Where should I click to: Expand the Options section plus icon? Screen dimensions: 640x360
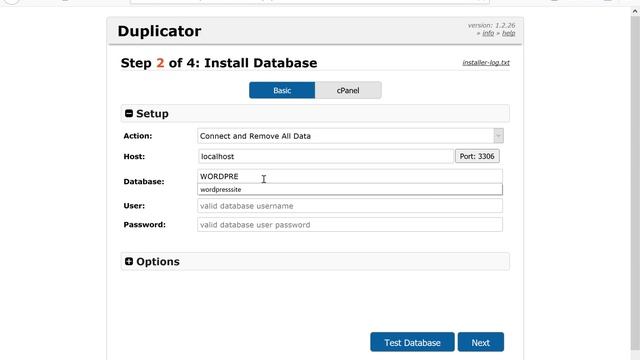129,261
